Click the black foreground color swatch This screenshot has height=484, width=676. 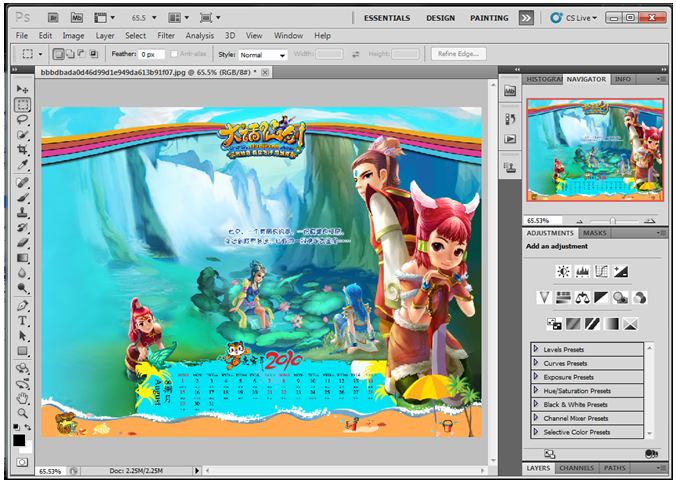click(x=19, y=439)
